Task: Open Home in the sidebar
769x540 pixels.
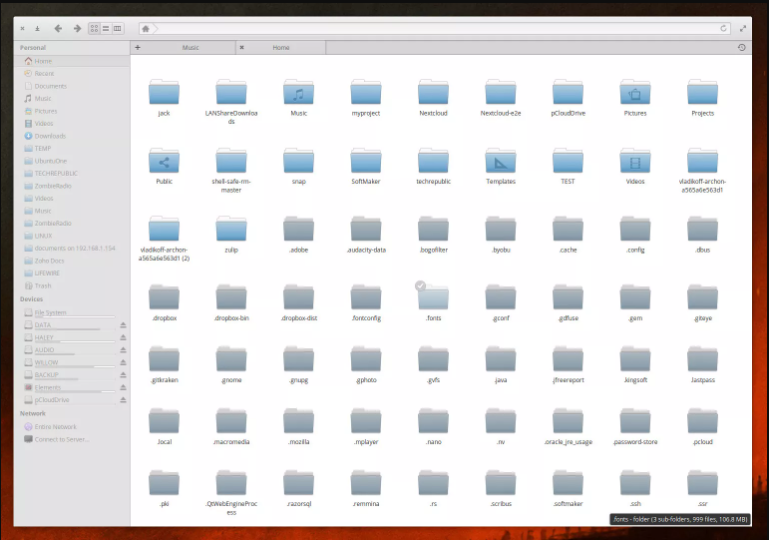Action: 72,61
